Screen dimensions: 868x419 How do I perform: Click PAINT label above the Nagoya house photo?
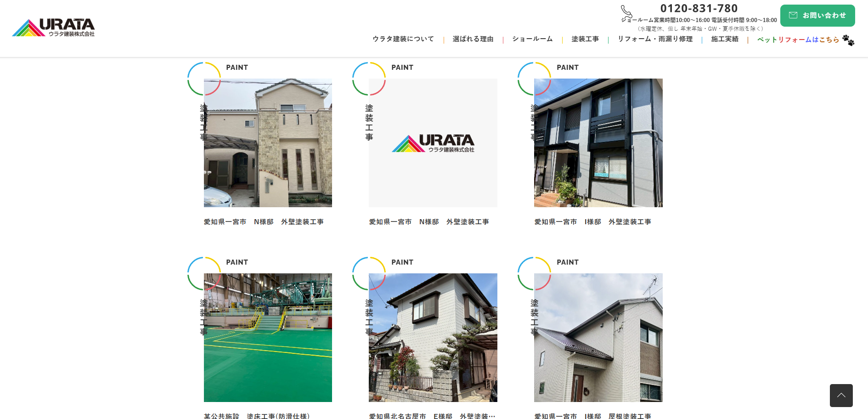coord(402,262)
